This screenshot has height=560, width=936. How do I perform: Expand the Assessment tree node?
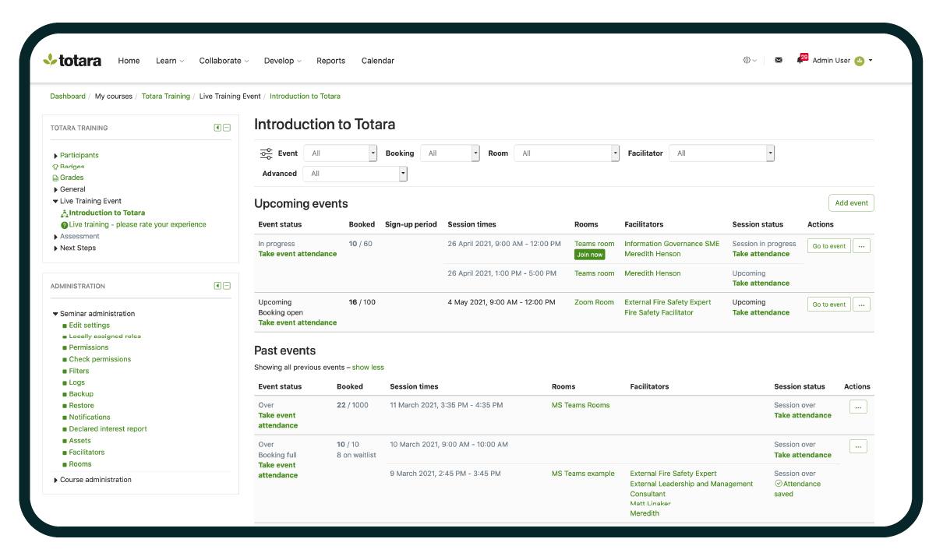tap(55, 237)
